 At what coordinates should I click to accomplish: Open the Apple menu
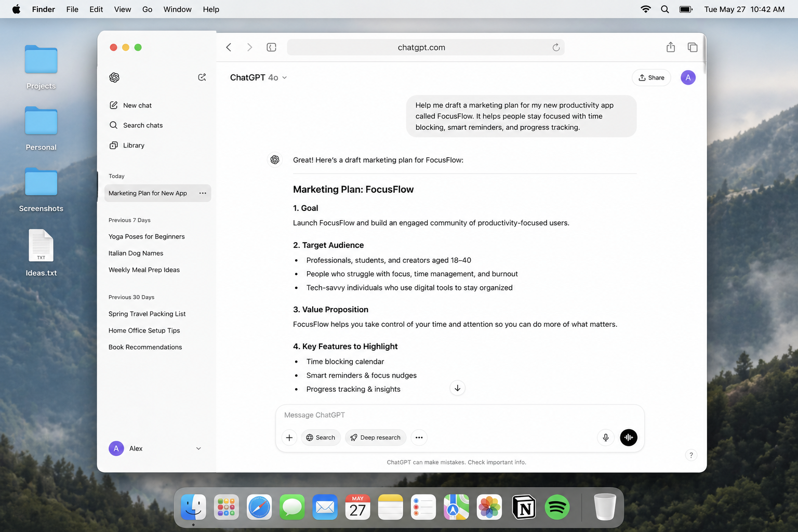(x=16, y=9)
